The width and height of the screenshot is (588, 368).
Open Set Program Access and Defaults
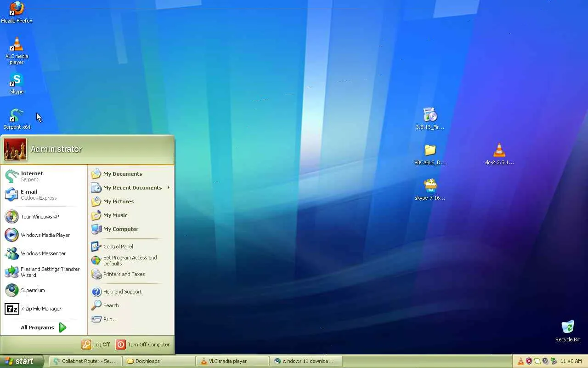pos(131,260)
